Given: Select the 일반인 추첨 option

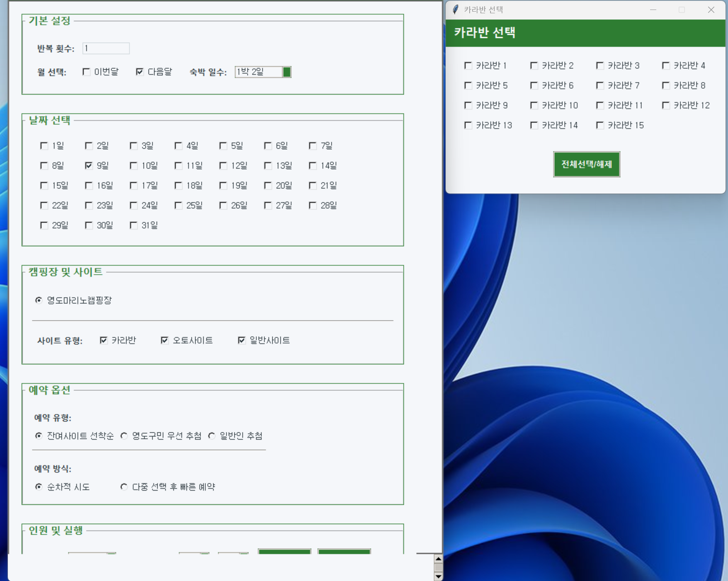Looking at the screenshot, I should [212, 436].
